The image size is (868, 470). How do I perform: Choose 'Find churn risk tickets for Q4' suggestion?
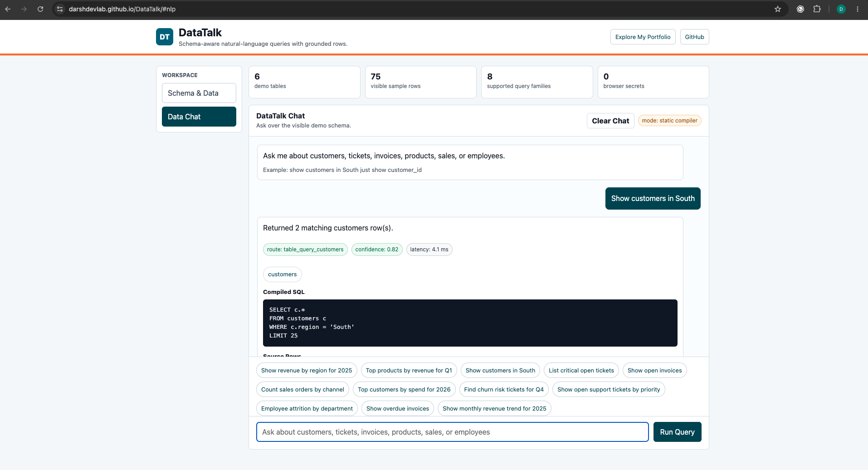click(504, 390)
